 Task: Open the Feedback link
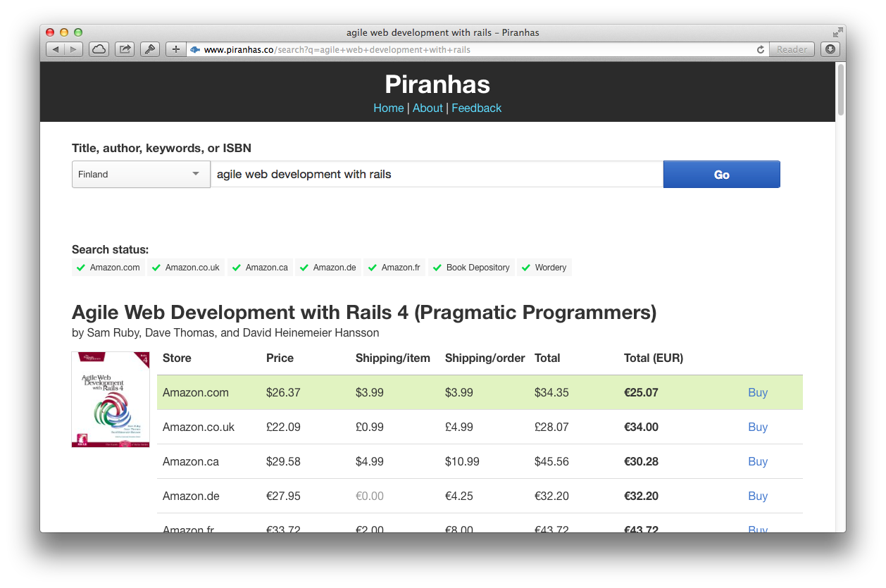click(476, 108)
